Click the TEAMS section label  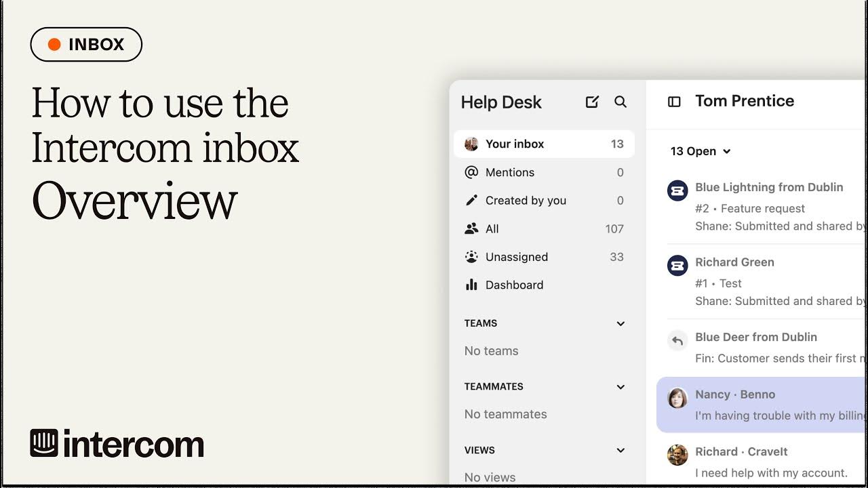pos(481,323)
